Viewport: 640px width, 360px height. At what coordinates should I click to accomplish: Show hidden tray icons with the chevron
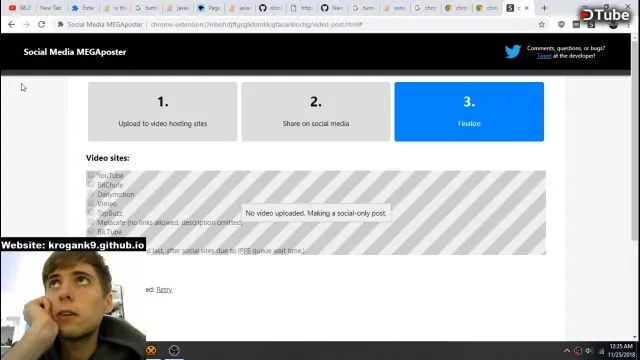[x=567, y=351]
